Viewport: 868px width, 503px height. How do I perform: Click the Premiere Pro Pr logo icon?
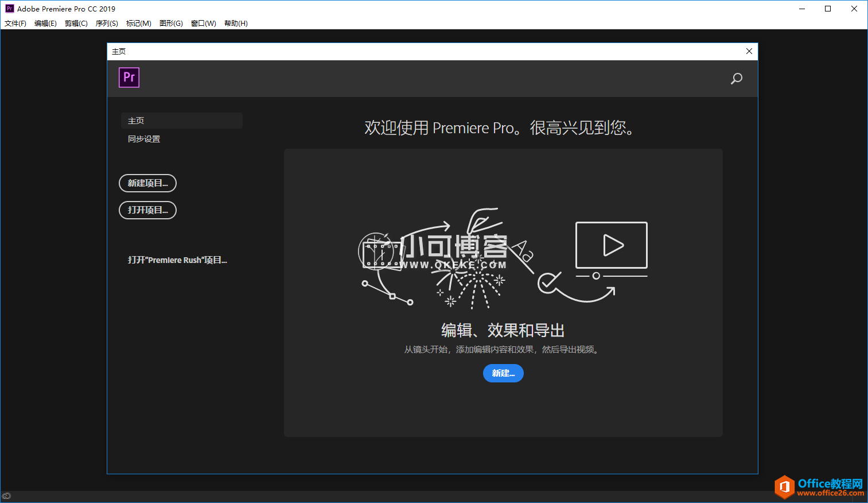click(x=129, y=78)
